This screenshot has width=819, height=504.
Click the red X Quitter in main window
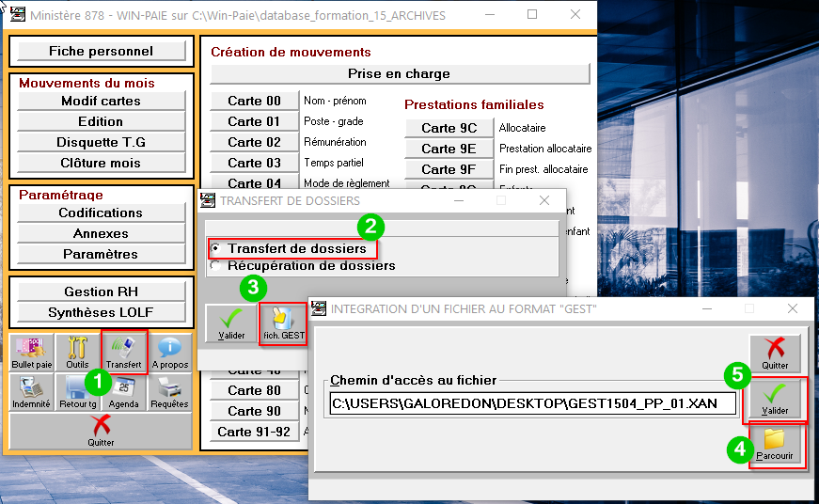coord(101,431)
